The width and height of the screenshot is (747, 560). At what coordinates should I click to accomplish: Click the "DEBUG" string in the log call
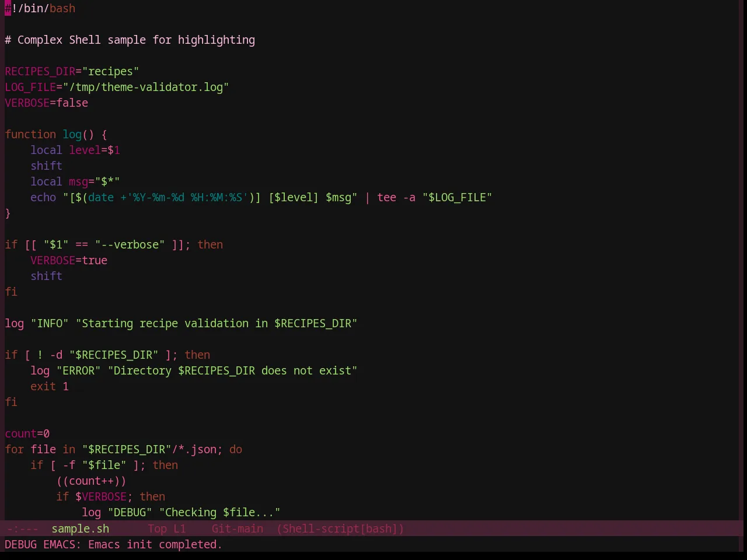[130, 512]
